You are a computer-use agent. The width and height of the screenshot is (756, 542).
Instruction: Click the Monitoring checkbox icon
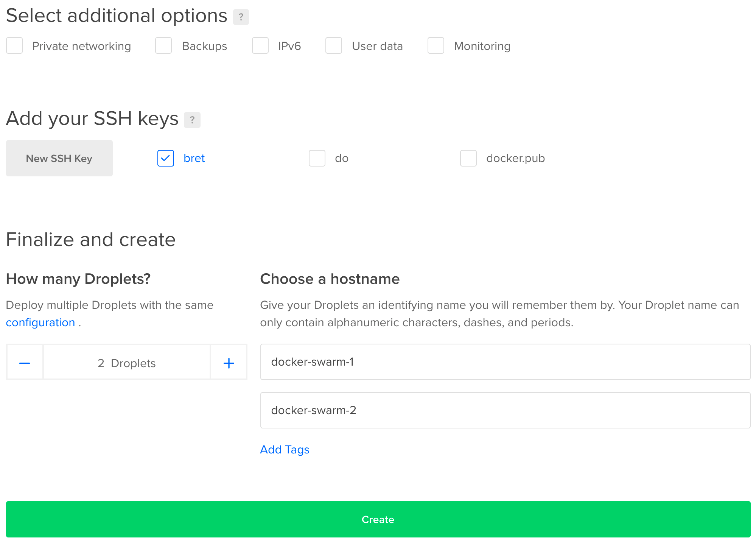[436, 45]
